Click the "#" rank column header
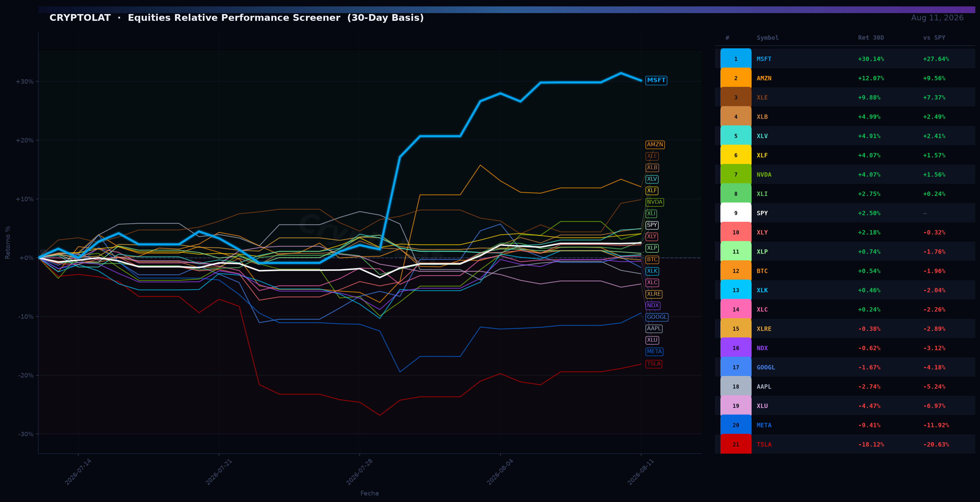980x502 pixels. tap(727, 38)
